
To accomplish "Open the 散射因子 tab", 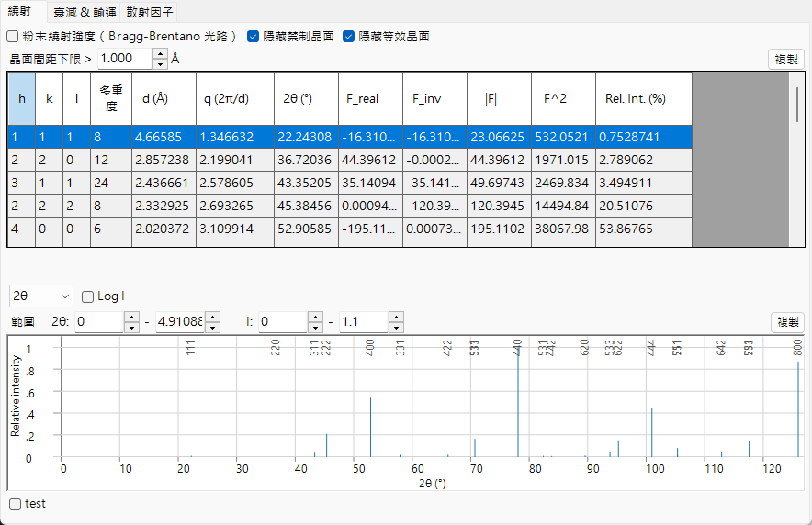I will pyautogui.click(x=150, y=12).
